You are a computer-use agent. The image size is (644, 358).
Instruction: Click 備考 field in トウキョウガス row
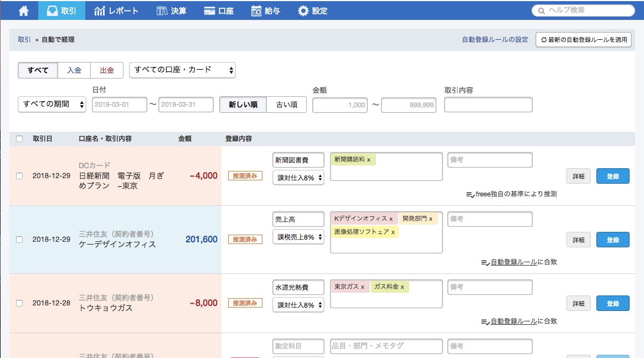tap(490, 287)
